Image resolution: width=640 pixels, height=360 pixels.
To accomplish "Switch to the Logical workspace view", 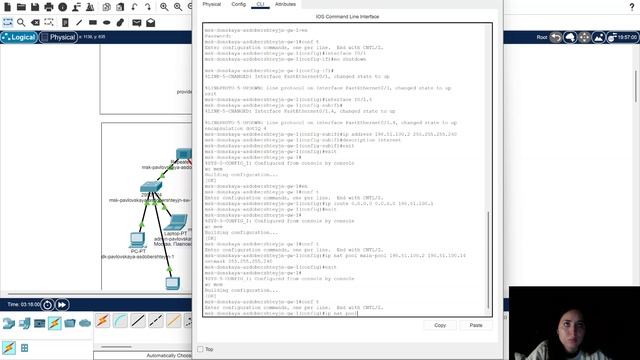I will pos(19,37).
